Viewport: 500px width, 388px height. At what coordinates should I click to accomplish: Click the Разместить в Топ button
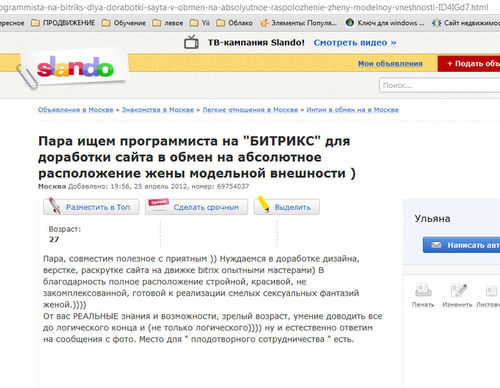(91, 207)
